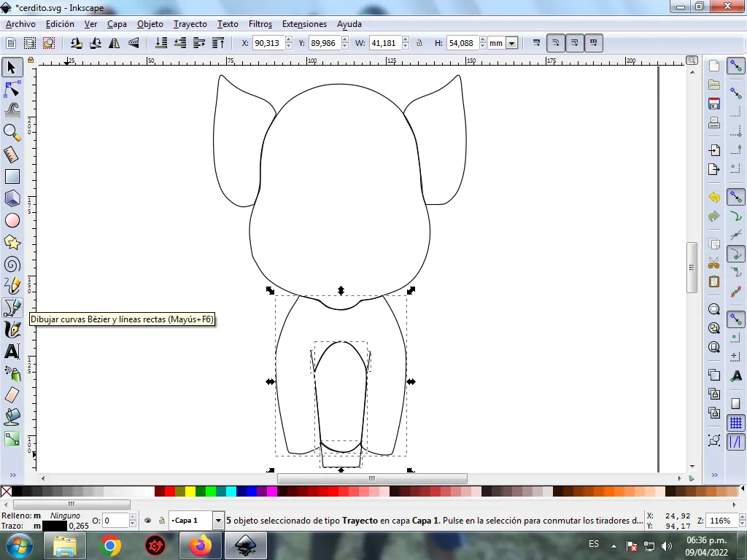Toggle width/height ratio lock

pyautogui.click(x=419, y=43)
